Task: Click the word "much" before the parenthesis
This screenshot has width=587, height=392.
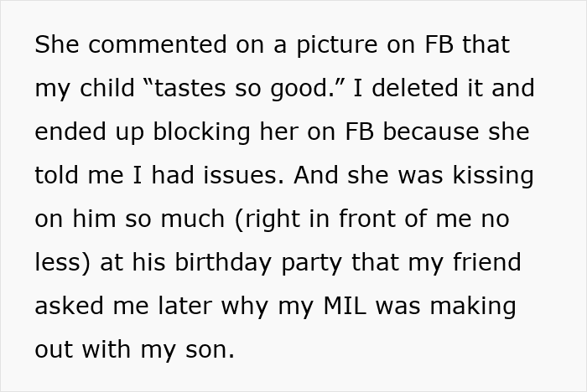Action: (x=192, y=219)
